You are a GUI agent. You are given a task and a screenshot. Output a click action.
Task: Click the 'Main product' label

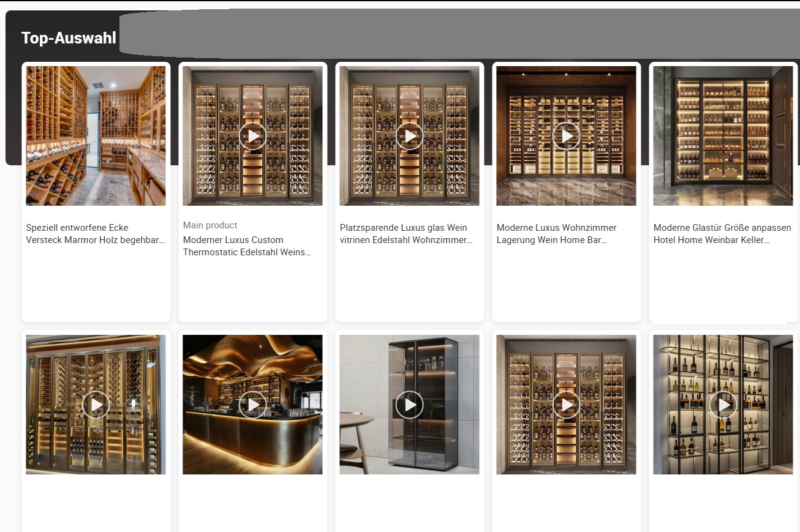[x=210, y=225]
